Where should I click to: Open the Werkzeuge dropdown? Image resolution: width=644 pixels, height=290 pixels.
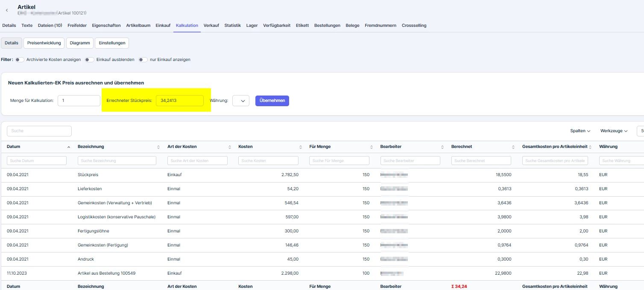614,131
